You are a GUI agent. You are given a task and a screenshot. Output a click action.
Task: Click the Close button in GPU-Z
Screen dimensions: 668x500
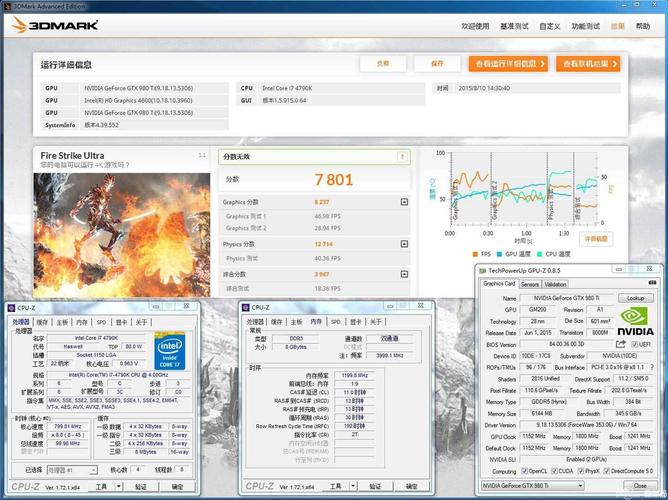pos(639,486)
